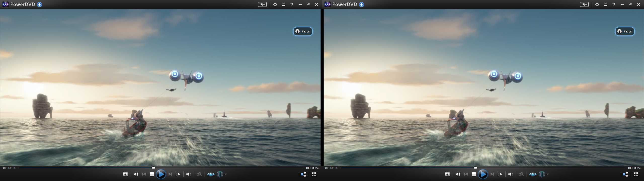Click Play in the right PowerDVD window

pyautogui.click(x=483, y=174)
